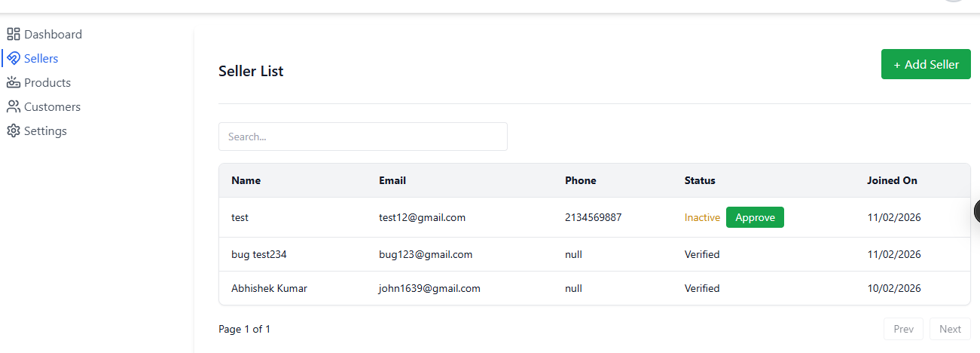Image resolution: width=980 pixels, height=353 pixels.
Task: Click the Dashboard grid icon in sidebar
Action: [x=13, y=34]
